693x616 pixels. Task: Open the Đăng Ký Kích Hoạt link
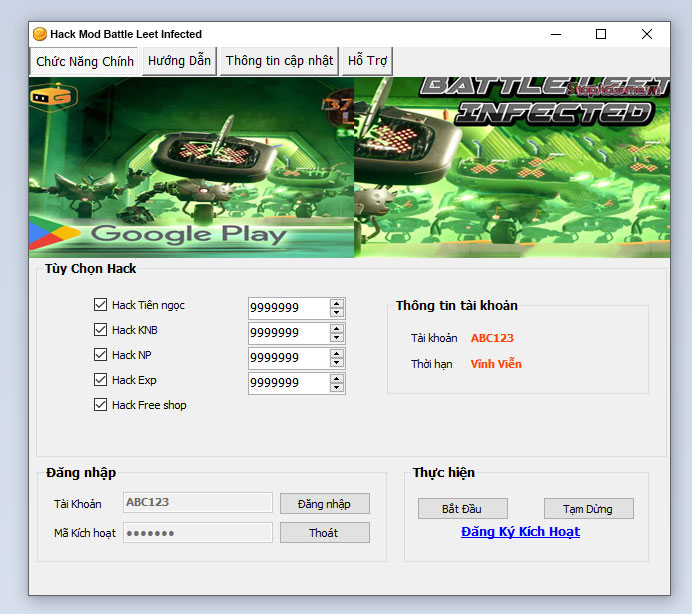click(520, 532)
